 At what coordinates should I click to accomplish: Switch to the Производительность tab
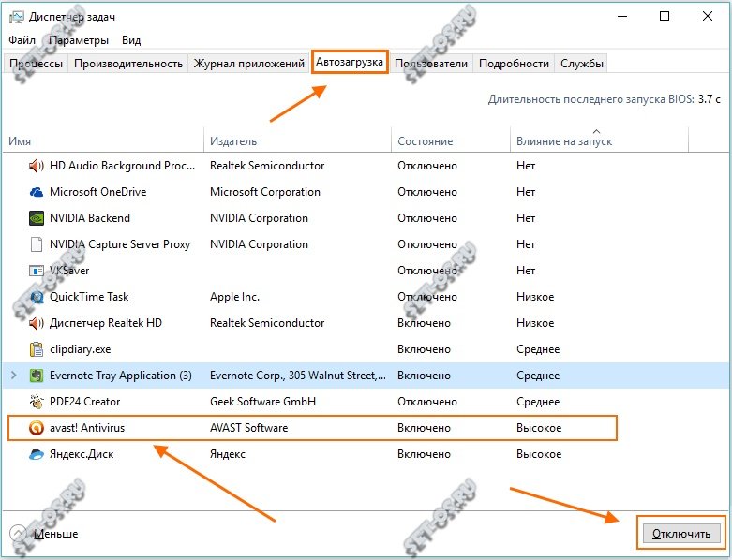point(128,64)
